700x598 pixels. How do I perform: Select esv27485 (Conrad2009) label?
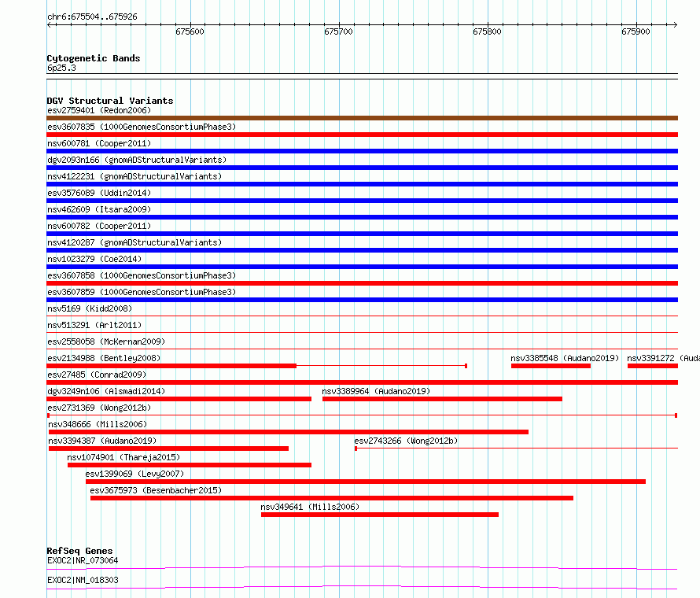coord(97,375)
